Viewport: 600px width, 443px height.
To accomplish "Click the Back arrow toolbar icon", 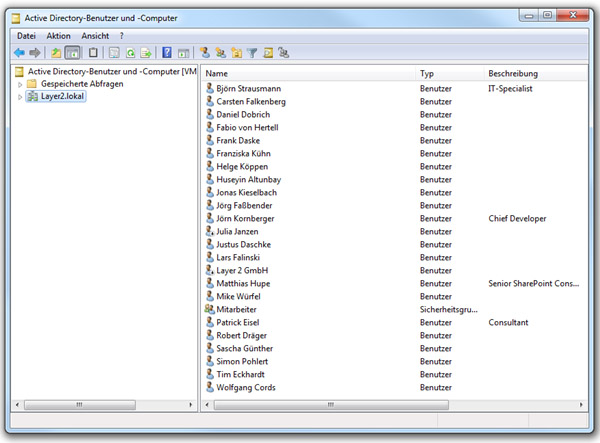I will [x=19, y=52].
